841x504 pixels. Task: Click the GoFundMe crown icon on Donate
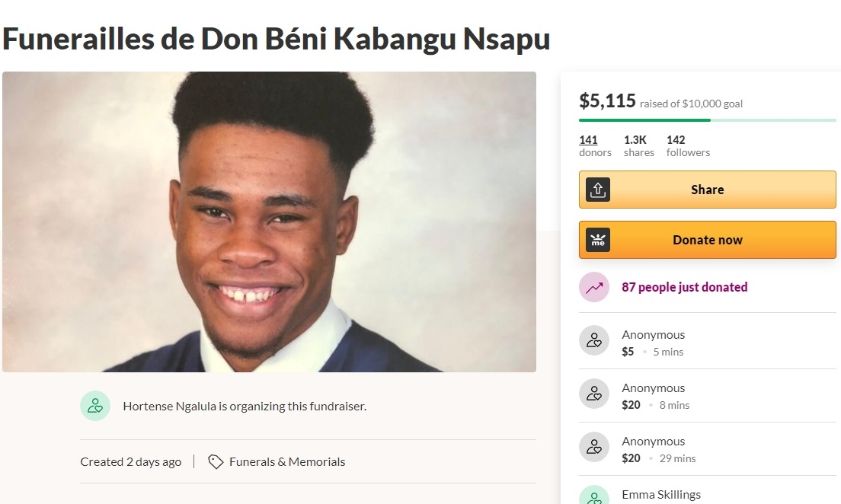point(597,240)
